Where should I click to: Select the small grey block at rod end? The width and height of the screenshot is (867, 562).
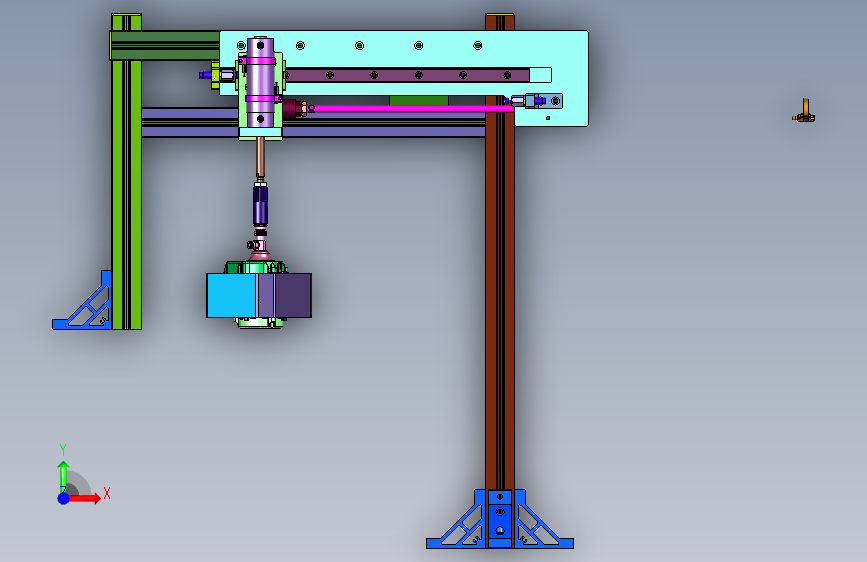click(544, 101)
